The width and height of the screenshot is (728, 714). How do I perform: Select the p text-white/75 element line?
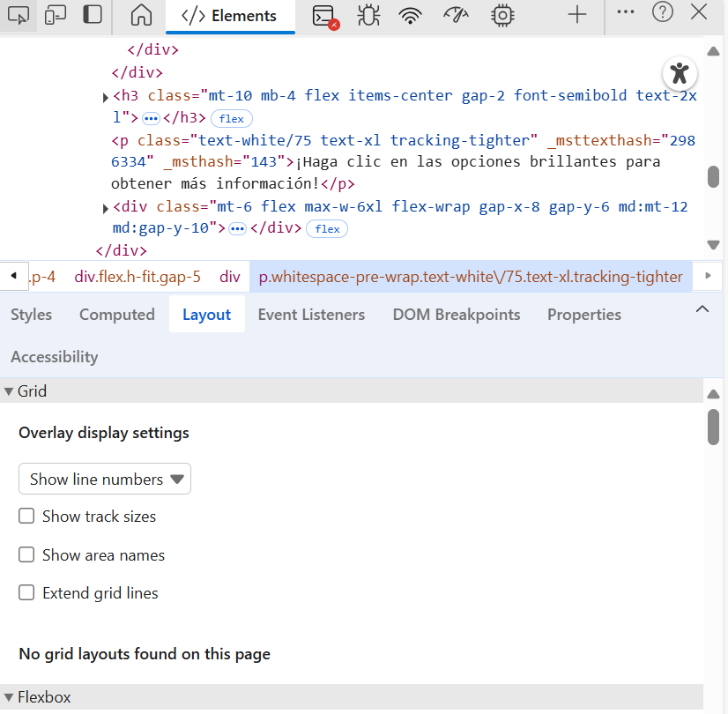tap(403, 162)
